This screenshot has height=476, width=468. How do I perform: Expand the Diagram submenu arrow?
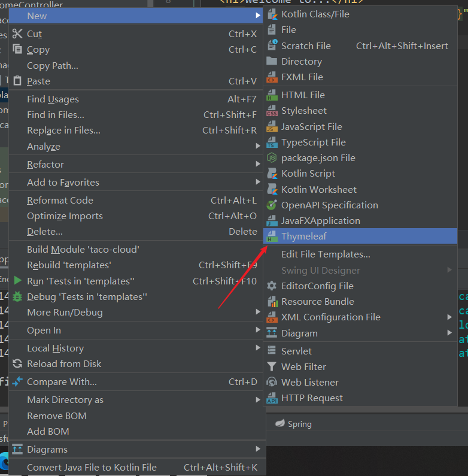449,333
